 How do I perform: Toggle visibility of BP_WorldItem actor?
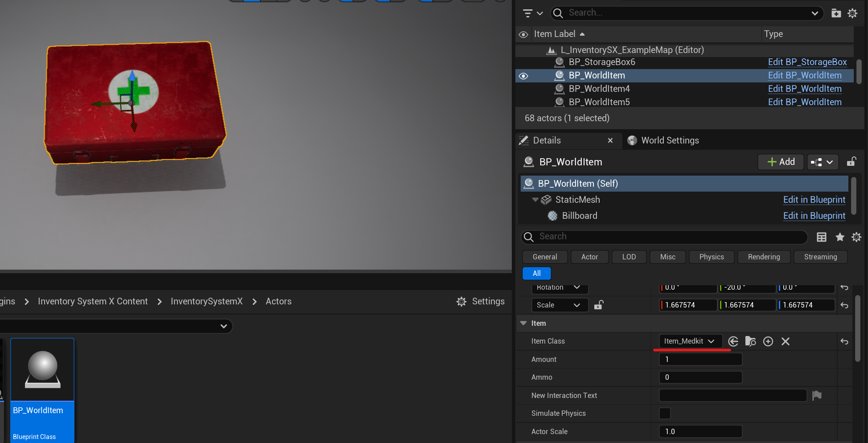pos(523,76)
